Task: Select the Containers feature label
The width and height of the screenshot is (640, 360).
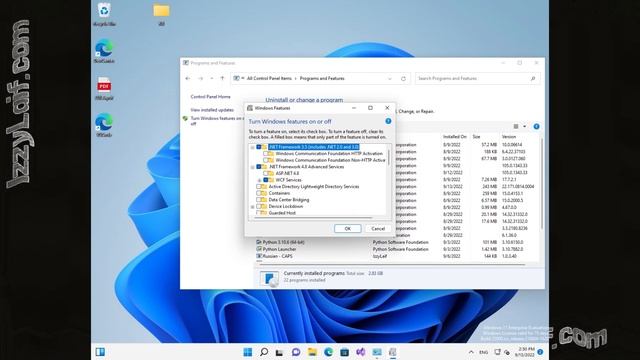Action: pos(279,193)
